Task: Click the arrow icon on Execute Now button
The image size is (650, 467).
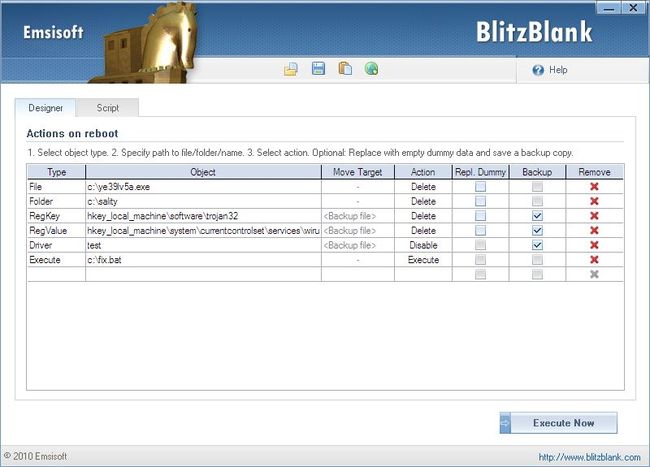Action: pos(505,423)
